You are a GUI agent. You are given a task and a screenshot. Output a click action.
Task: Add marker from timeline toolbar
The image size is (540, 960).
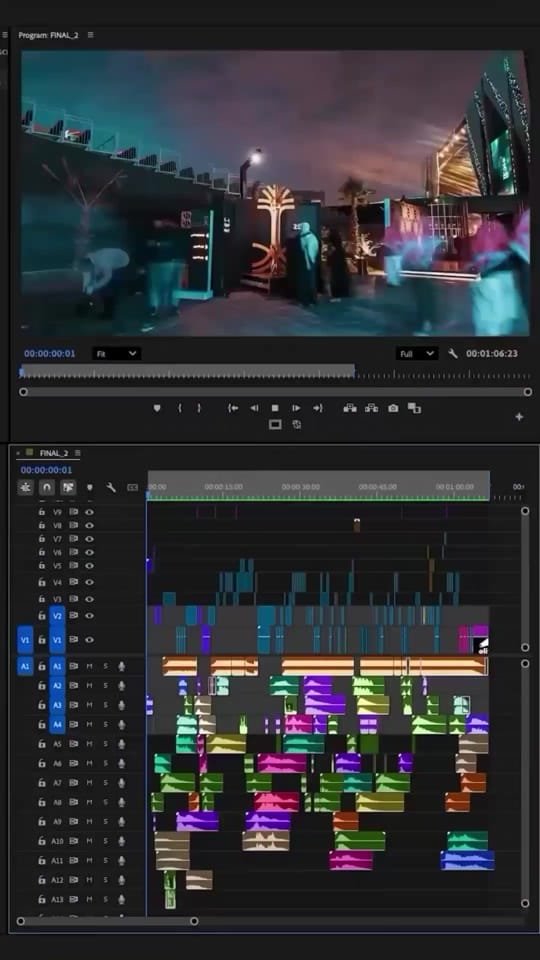click(x=90, y=487)
